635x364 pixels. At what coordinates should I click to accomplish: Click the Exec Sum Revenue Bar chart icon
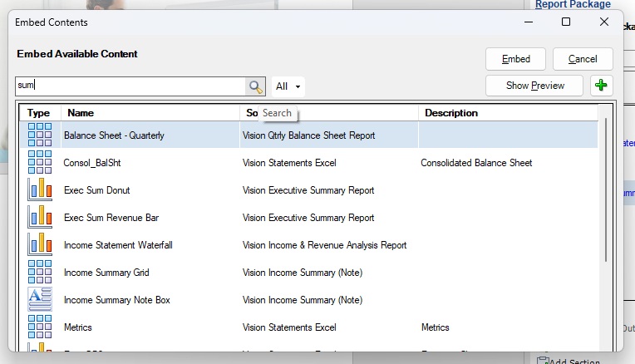pyautogui.click(x=40, y=218)
